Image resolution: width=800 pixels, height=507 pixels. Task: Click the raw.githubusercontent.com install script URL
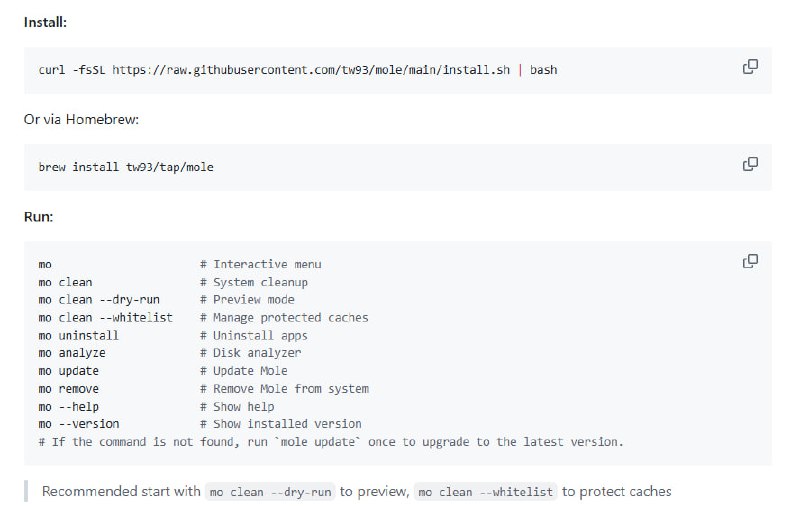point(310,70)
